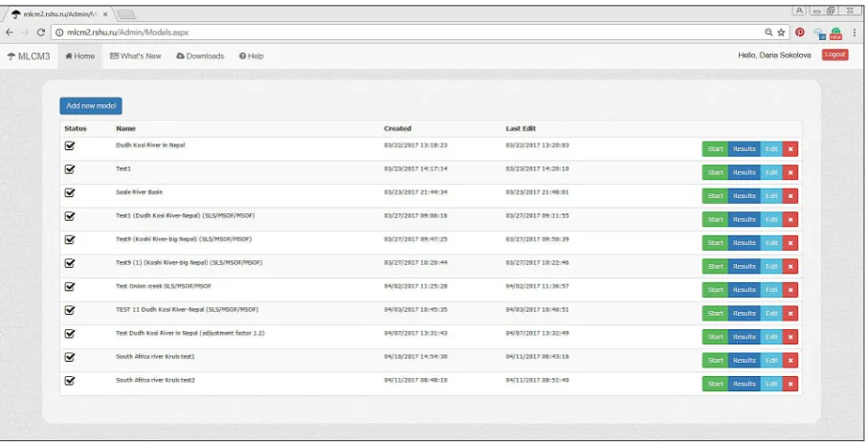Open the Home menu item
868x444 pixels.
80,55
